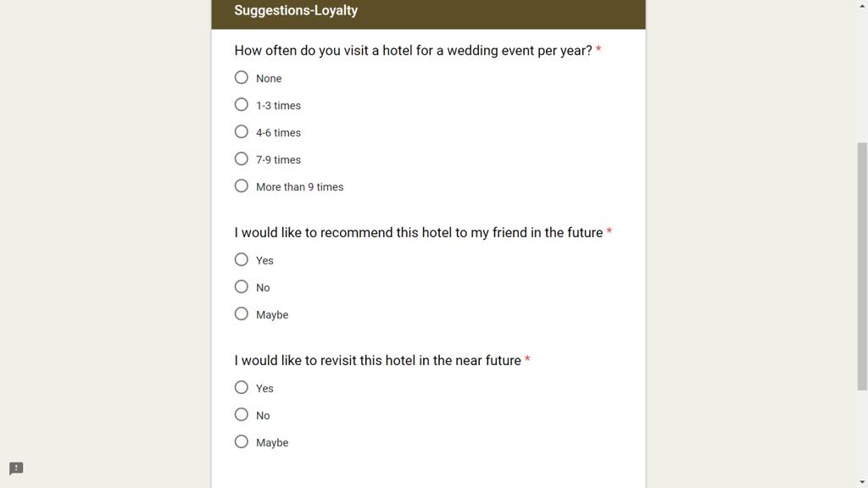
Task: Click the recommend this hotel question text
Action: pyautogui.click(x=419, y=233)
